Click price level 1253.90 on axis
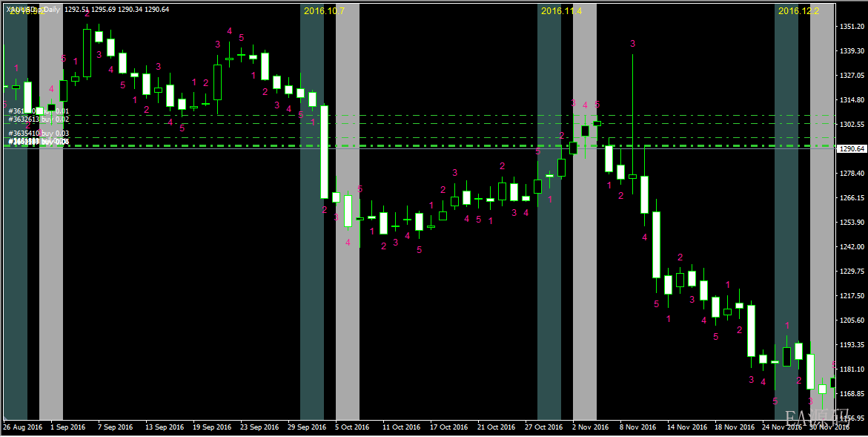This screenshot has width=868, height=437. click(852, 222)
